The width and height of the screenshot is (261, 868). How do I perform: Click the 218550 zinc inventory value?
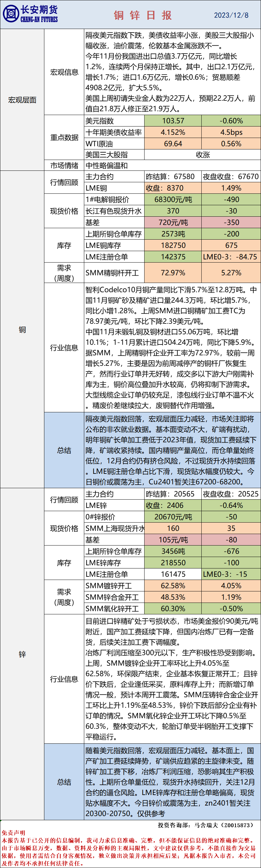click(173, 563)
